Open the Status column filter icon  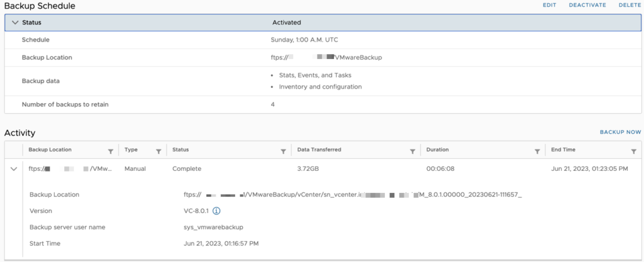[x=283, y=151]
